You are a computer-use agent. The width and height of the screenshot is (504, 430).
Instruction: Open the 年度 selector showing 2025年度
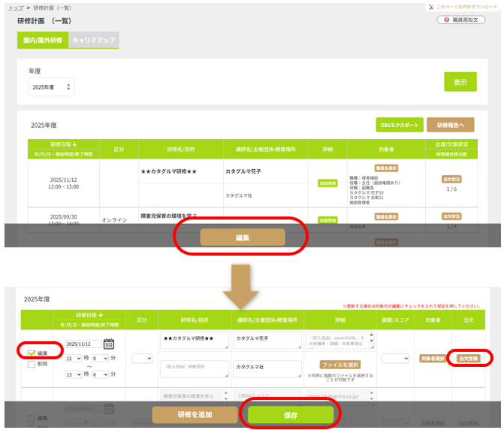[x=51, y=87]
